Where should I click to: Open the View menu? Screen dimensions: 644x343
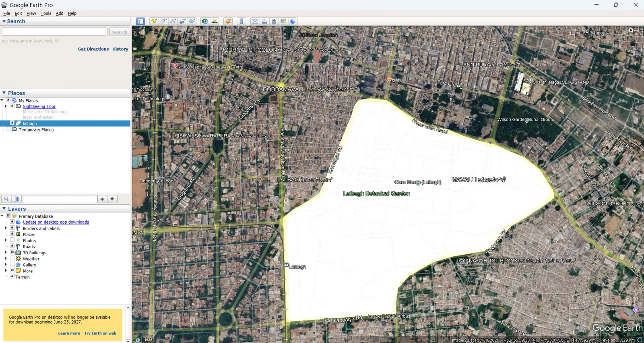pyautogui.click(x=31, y=13)
